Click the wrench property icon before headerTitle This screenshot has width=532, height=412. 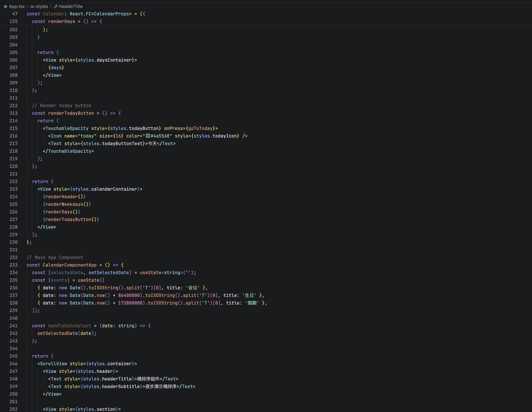point(56,7)
